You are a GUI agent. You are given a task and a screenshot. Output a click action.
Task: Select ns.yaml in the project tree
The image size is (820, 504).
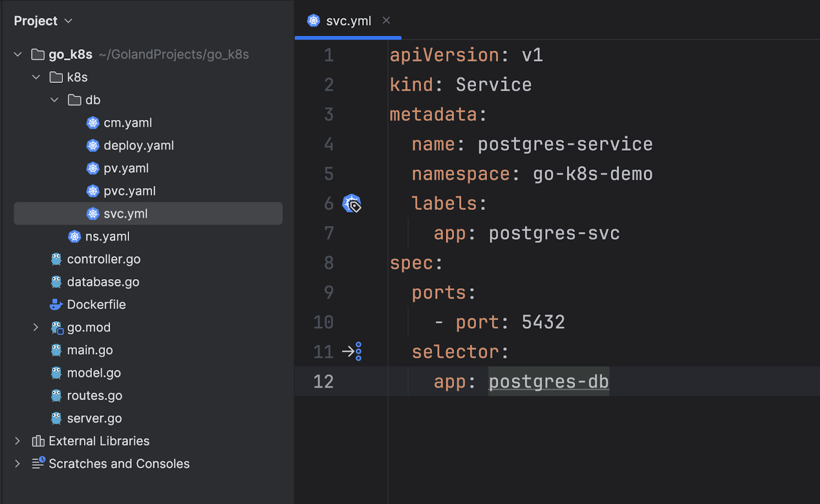pos(108,236)
